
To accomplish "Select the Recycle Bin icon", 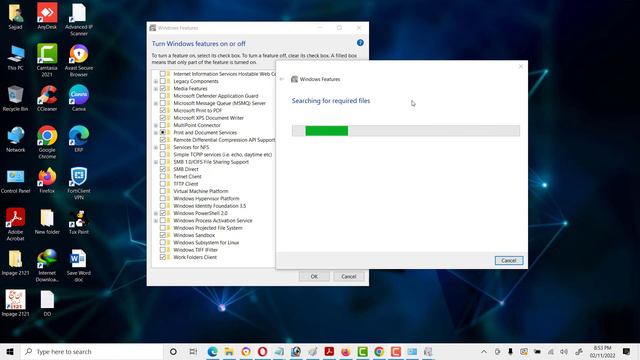I will pyautogui.click(x=16, y=98).
